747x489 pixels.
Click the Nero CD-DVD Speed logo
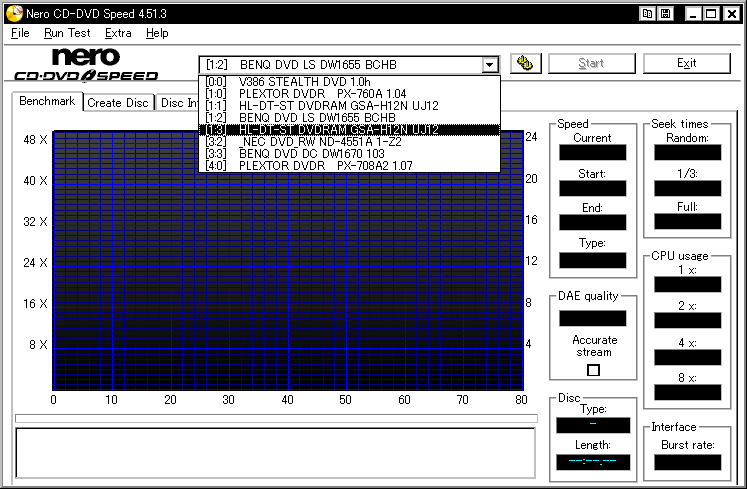pyautogui.click(x=86, y=64)
